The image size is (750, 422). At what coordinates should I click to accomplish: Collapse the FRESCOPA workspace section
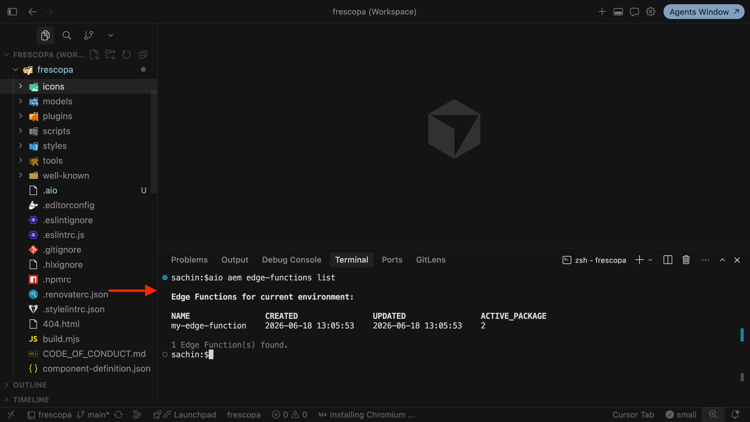click(7, 55)
